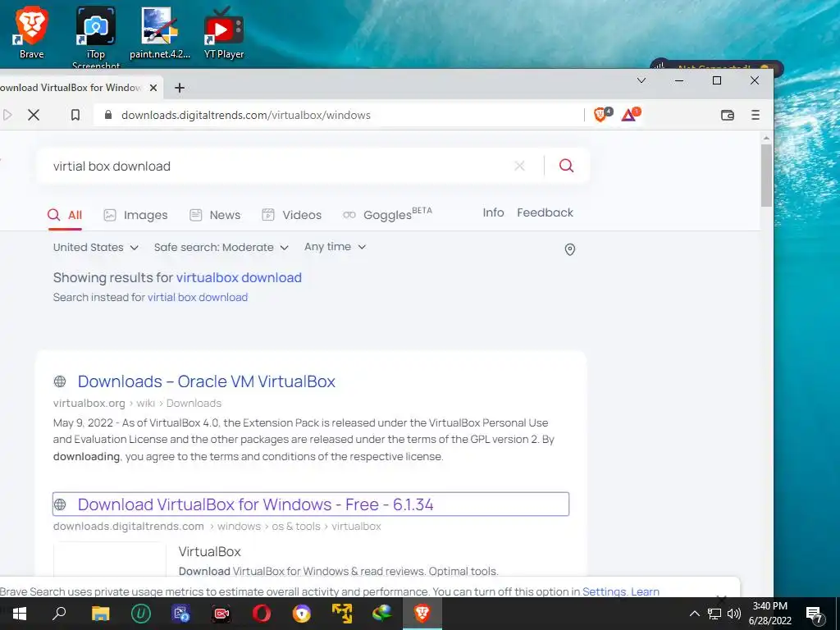840x630 pixels.
Task: Bookmark this page
Action: click(x=75, y=115)
